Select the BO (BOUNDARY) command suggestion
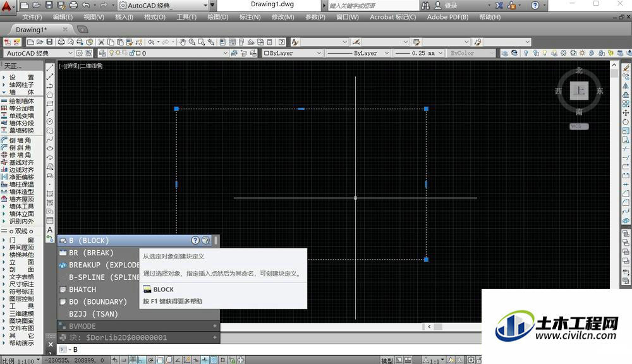 (x=99, y=301)
